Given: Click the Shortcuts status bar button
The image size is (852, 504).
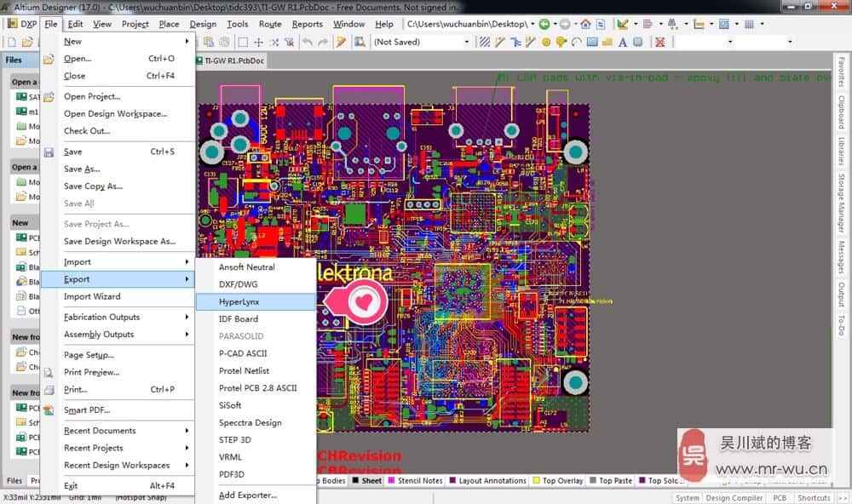Looking at the screenshot, I should point(814,498).
